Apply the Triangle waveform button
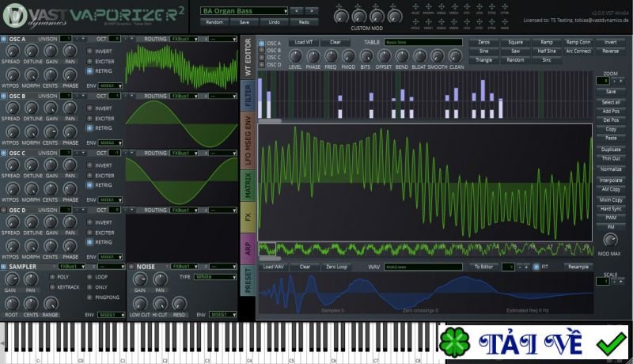The image size is (633, 364). click(x=483, y=59)
